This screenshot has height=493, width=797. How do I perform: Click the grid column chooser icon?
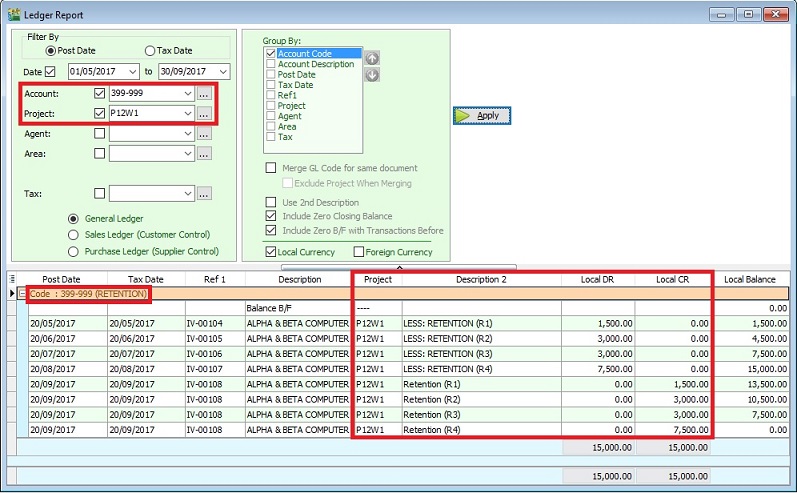coord(12,279)
